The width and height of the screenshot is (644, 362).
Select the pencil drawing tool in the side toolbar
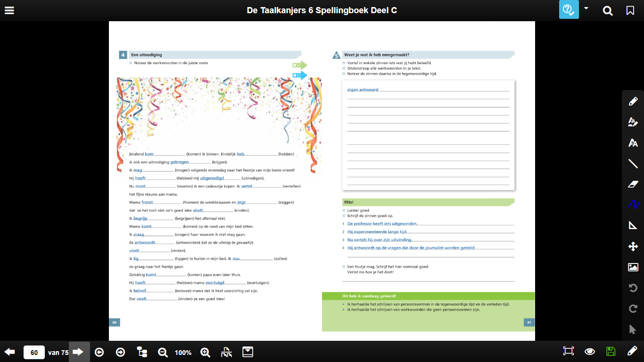(x=633, y=101)
